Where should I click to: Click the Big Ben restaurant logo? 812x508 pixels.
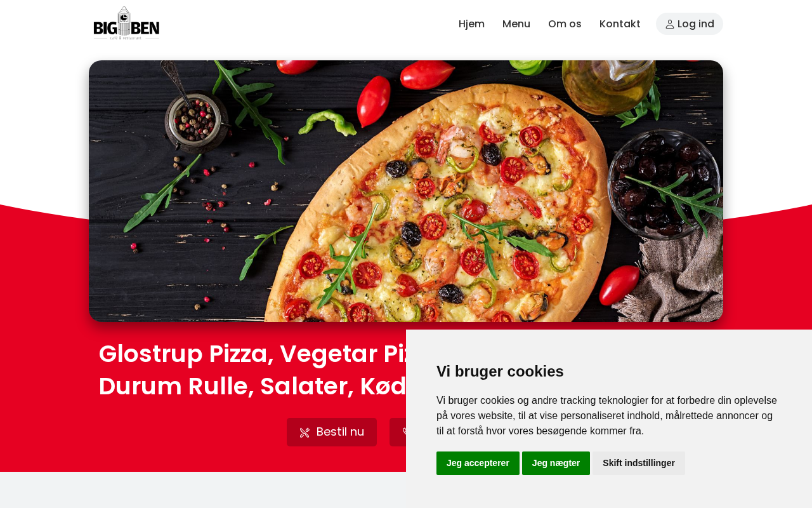(x=126, y=23)
